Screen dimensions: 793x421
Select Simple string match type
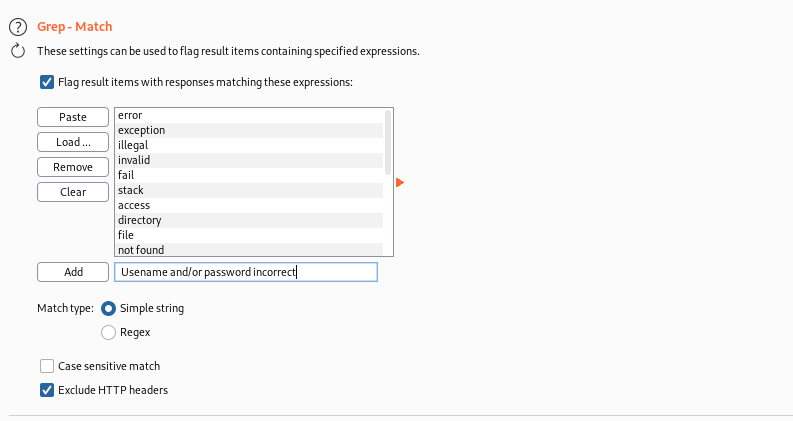click(x=108, y=308)
